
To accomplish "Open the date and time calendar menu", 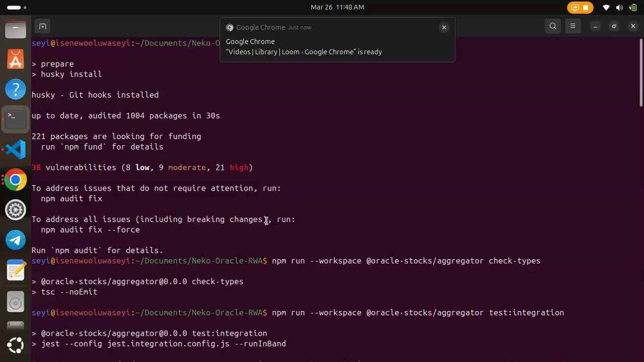I will 337,7.
